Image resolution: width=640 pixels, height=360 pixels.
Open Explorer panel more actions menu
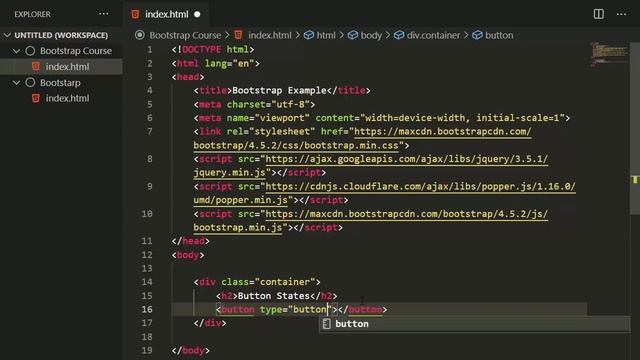click(104, 14)
